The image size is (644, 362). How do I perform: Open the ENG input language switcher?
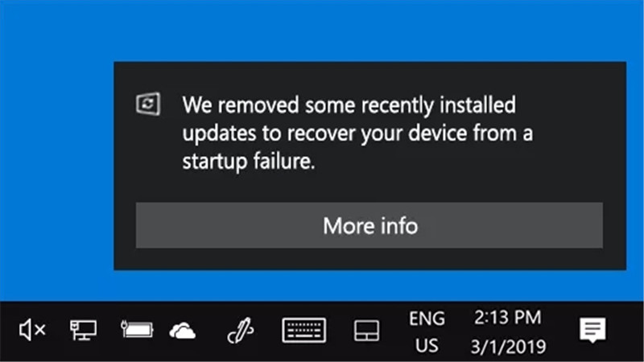point(427,318)
